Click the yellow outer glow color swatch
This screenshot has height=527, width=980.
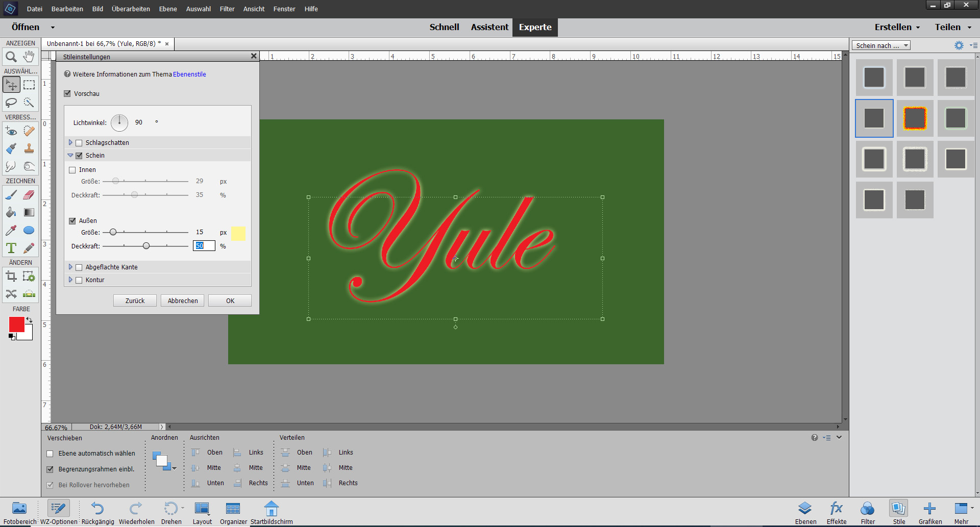pos(238,233)
